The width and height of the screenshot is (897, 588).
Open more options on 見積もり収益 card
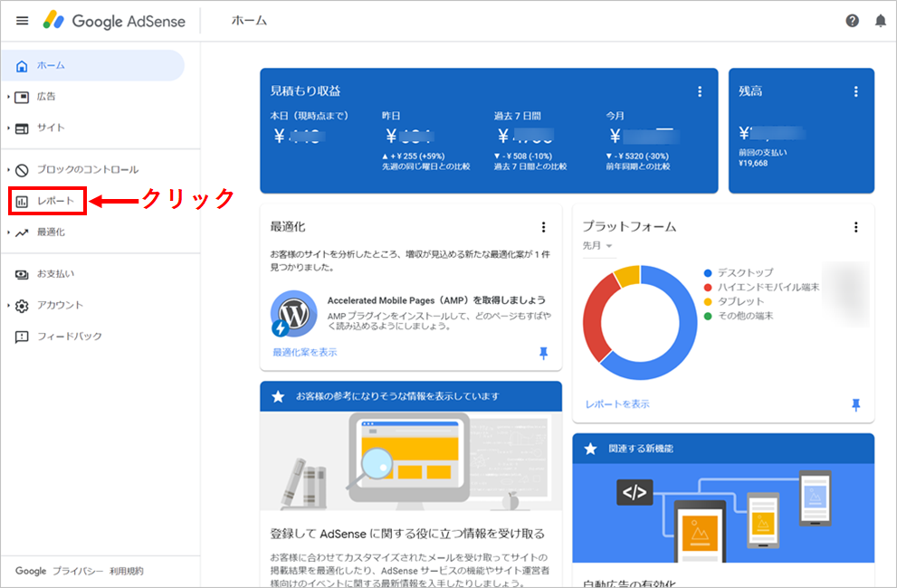(x=699, y=91)
